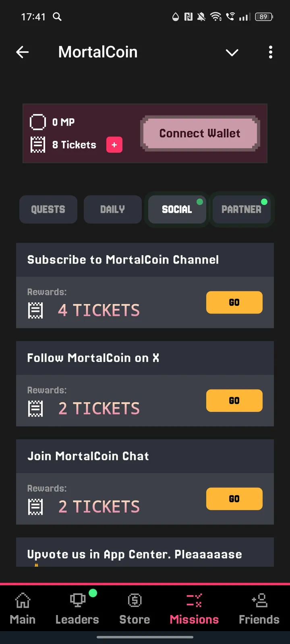Tap the search icon in the status bar
Image resolution: width=290 pixels, height=644 pixels.
[x=57, y=17]
